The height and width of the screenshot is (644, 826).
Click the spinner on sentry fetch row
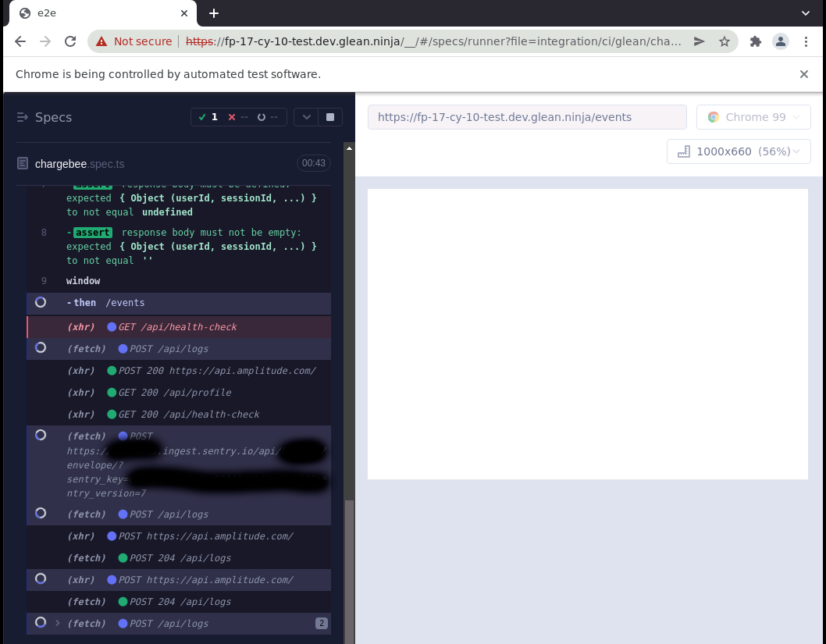tap(41, 435)
